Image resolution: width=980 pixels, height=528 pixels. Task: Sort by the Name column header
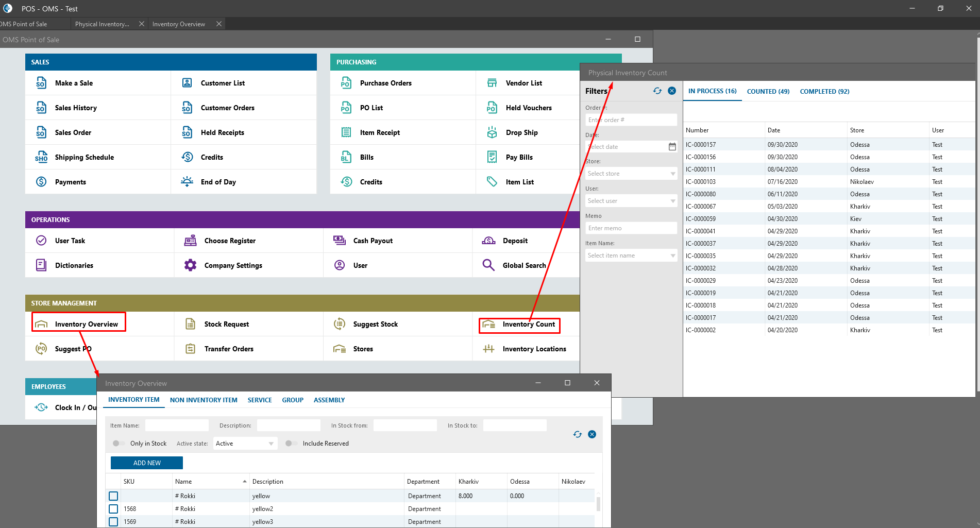pyautogui.click(x=211, y=482)
